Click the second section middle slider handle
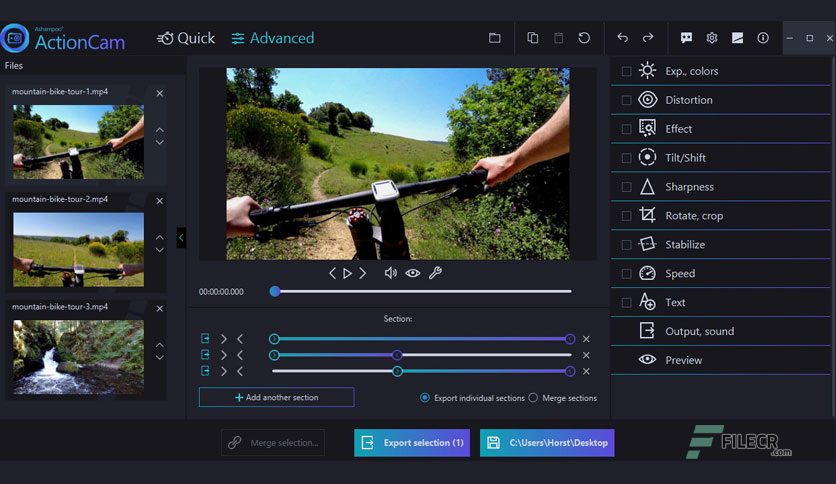This screenshot has width=836, height=484. tap(397, 355)
